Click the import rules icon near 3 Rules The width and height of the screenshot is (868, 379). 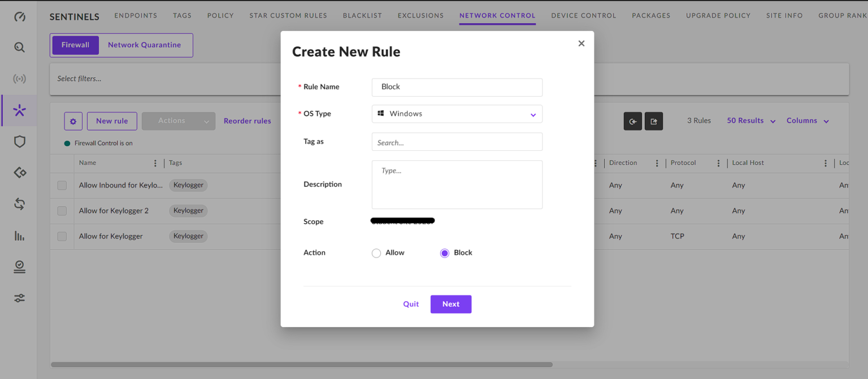coord(632,121)
